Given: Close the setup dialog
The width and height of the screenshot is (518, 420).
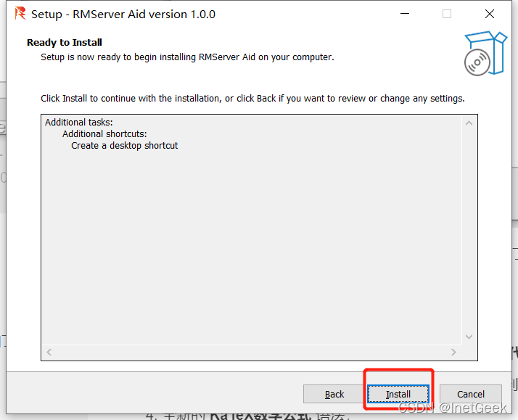Looking at the screenshot, I should [x=489, y=14].
